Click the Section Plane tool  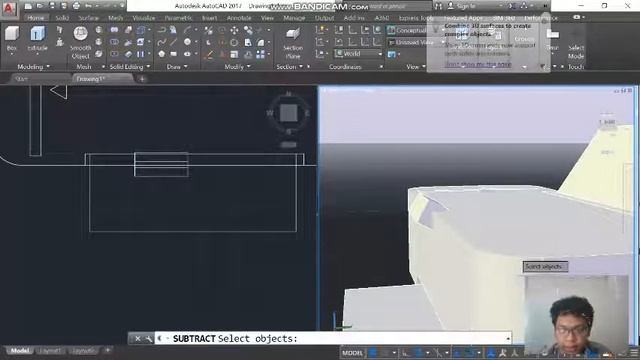click(293, 42)
